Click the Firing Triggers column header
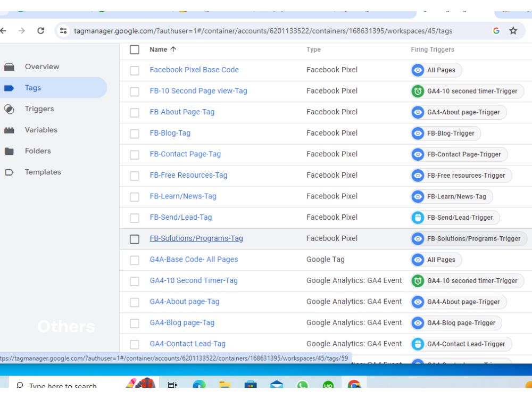This screenshot has height=399, width=532. (x=432, y=49)
